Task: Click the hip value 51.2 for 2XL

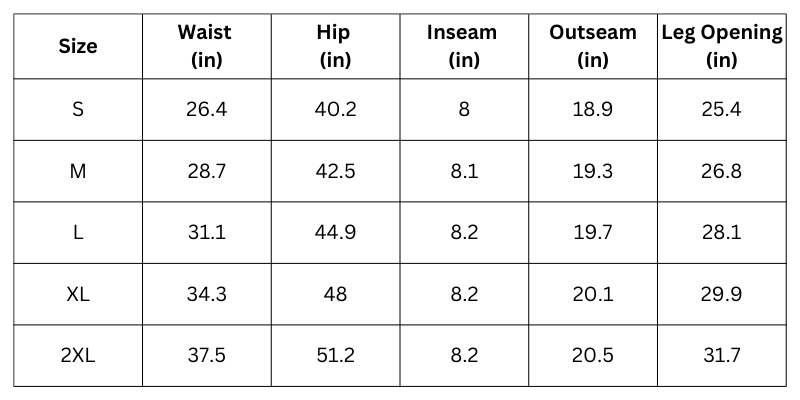Action: [x=335, y=356]
